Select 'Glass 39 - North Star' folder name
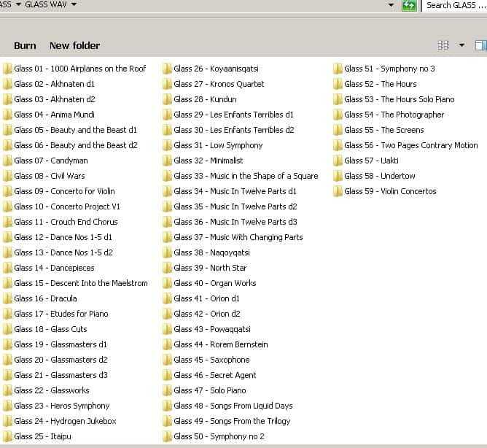Screen dimensions: 487x448 coord(210,268)
